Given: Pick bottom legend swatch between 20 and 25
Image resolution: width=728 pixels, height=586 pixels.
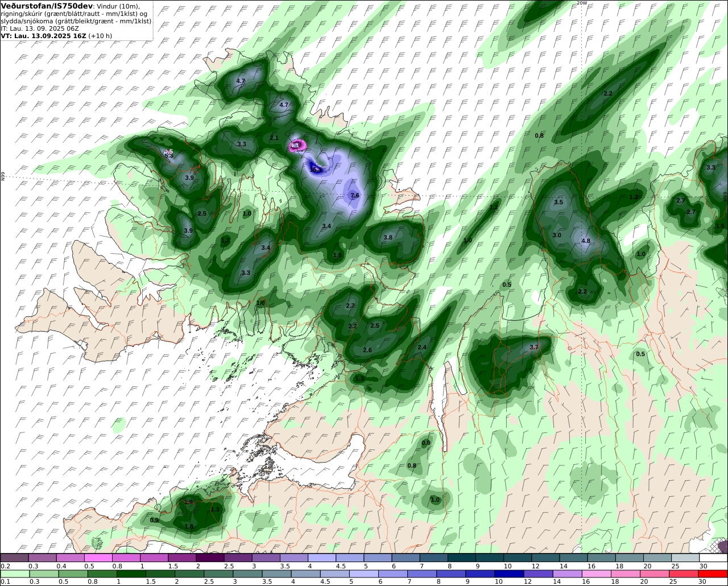Looking at the screenshot, I should (x=655, y=573).
